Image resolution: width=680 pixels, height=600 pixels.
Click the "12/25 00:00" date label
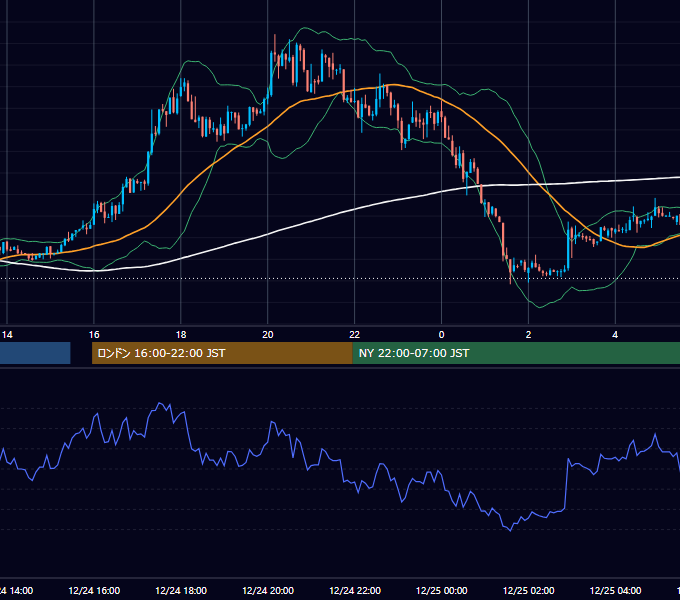441,590
